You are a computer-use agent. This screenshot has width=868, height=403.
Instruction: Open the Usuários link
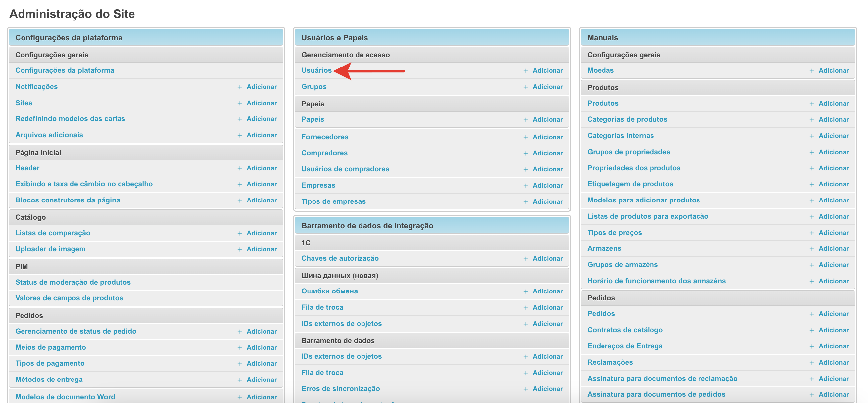tap(316, 70)
